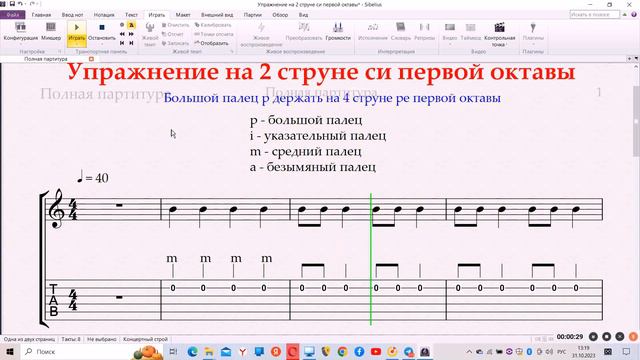Image resolution: width=640 pixels, height=360 pixels.
Task: Switch to the Ввод нот ribbon tab
Action: tap(72, 15)
